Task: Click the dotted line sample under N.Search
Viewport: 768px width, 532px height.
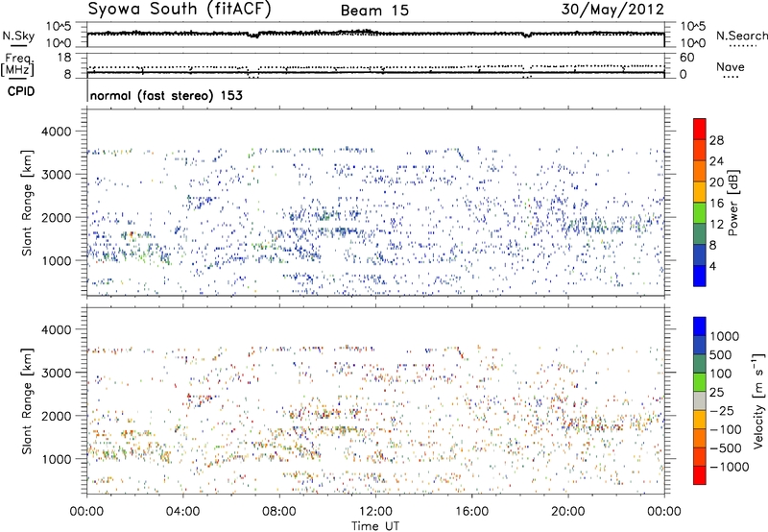Action: [743, 45]
